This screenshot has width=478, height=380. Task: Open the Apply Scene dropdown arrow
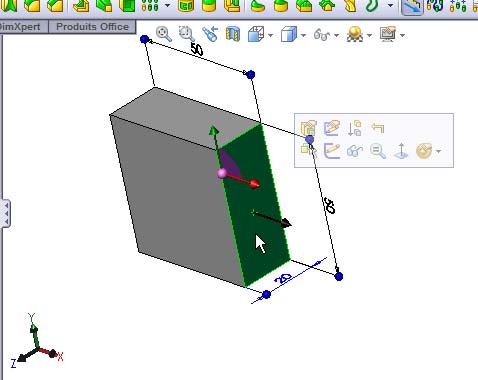pyautogui.click(x=369, y=35)
